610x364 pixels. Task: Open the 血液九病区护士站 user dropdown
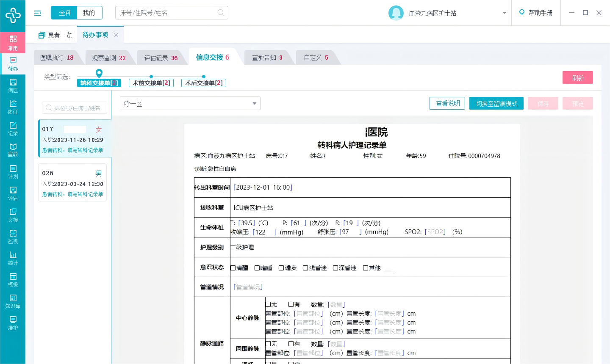pos(504,13)
